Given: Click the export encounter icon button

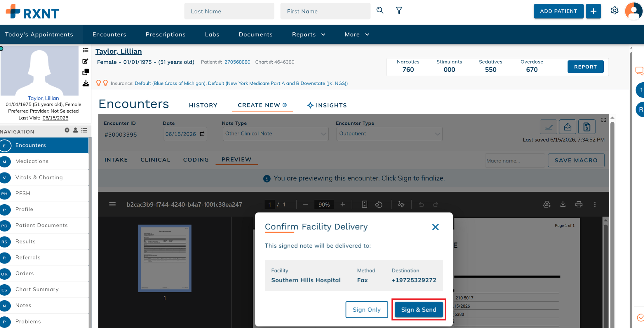Looking at the screenshot, I should pos(568,127).
